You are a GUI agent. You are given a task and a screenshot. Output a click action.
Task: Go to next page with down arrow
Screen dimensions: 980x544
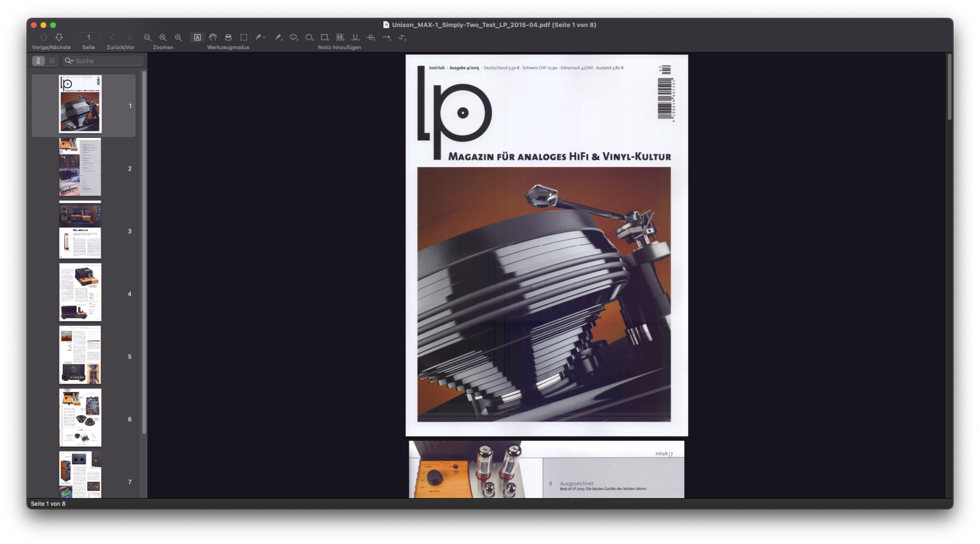coord(59,37)
